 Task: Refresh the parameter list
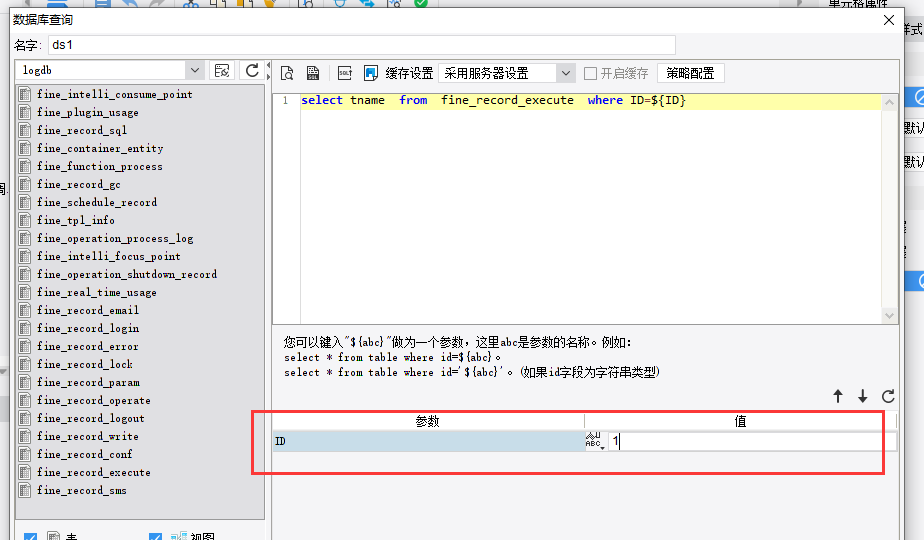[x=888, y=396]
